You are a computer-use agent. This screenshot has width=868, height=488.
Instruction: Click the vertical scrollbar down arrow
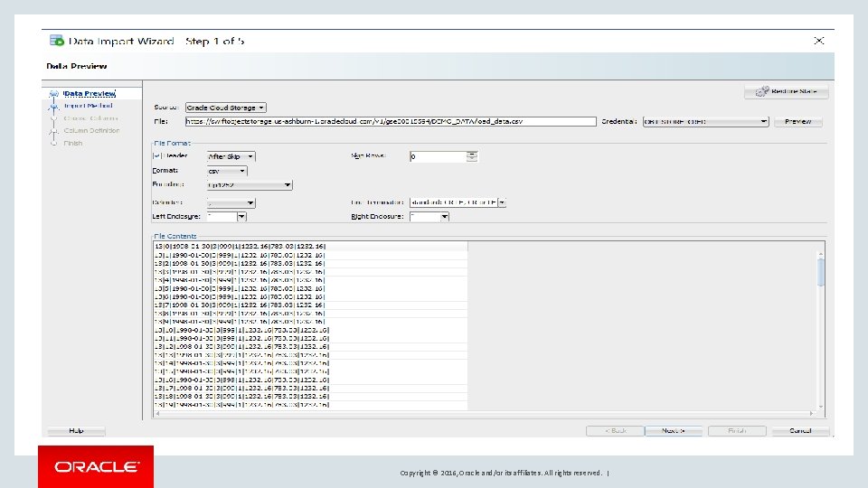pyautogui.click(x=820, y=407)
